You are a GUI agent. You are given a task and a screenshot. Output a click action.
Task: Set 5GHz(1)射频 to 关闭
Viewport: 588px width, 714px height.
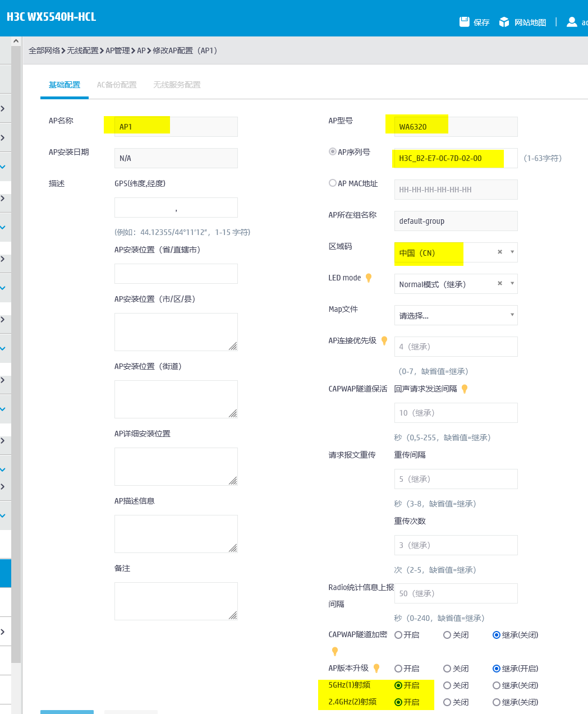click(x=447, y=685)
